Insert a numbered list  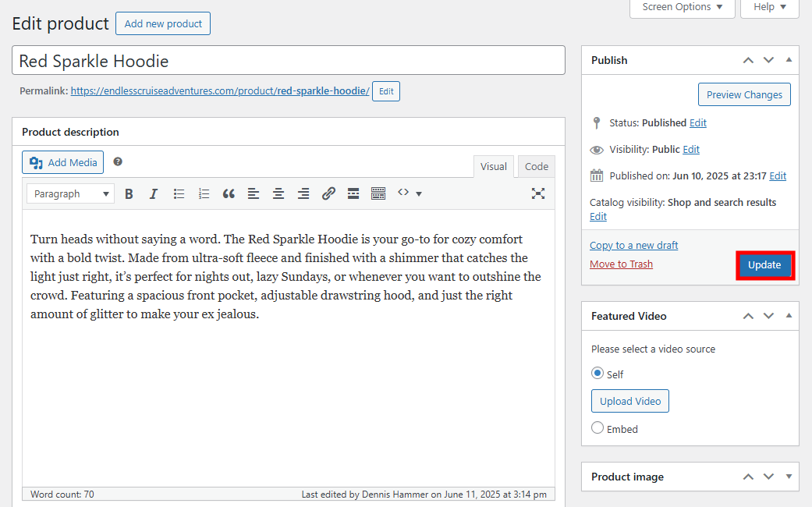coord(204,193)
